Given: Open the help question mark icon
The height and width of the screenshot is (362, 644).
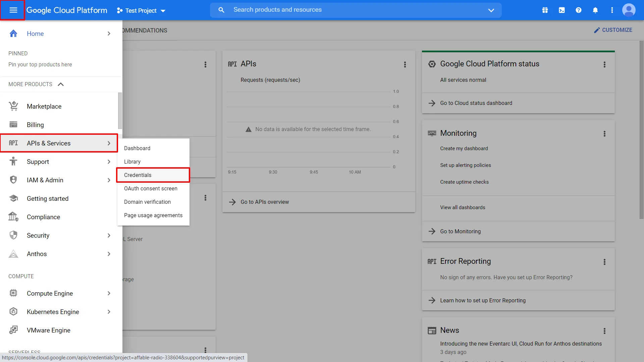Looking at the screenshot, I should coord(579,10).
